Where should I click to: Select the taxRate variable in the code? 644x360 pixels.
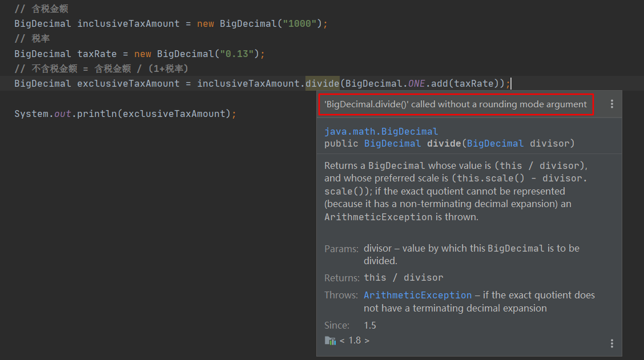[96, 53]
